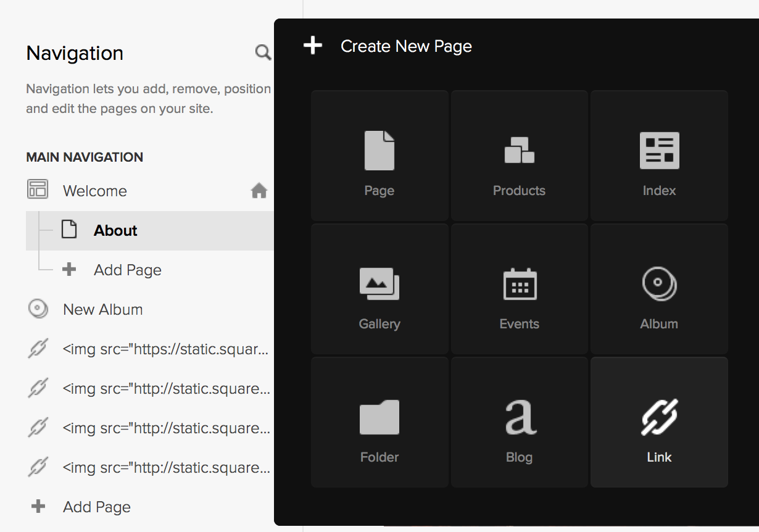Open the New Album page entry
The width and height of the screenshot is (759, 532).
coord(102,309)
